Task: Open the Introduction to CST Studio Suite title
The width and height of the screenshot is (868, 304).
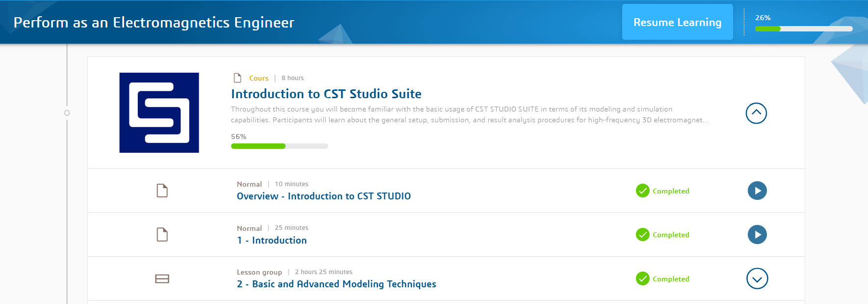Action: coord(326,94)
